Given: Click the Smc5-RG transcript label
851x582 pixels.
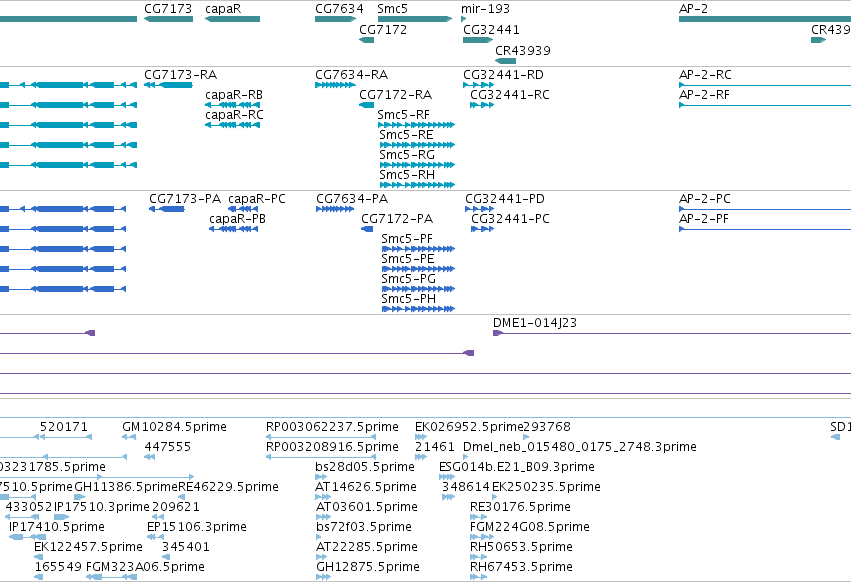Looking at the screenshot, I should [407, 155].
